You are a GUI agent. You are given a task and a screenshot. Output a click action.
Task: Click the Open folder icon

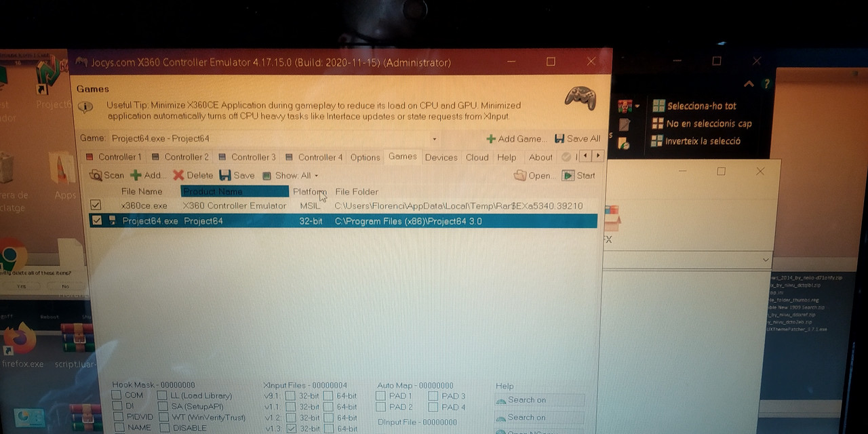[x=520, y=176]
